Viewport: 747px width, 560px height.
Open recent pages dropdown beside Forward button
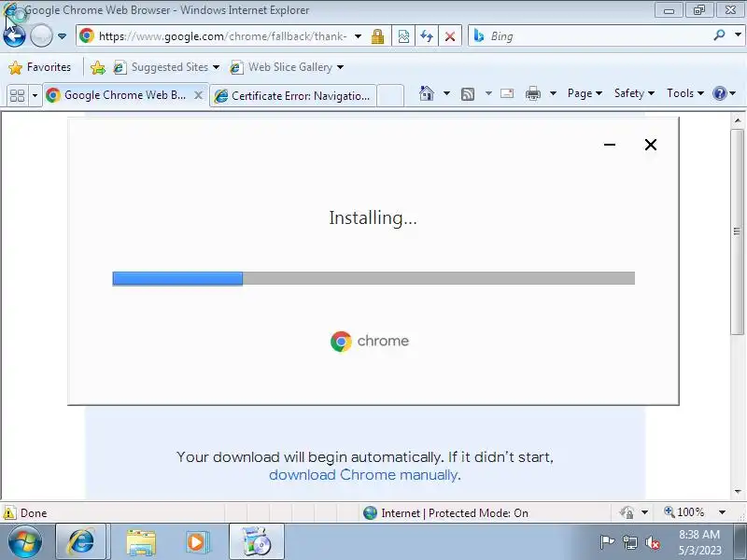(62, 36)
